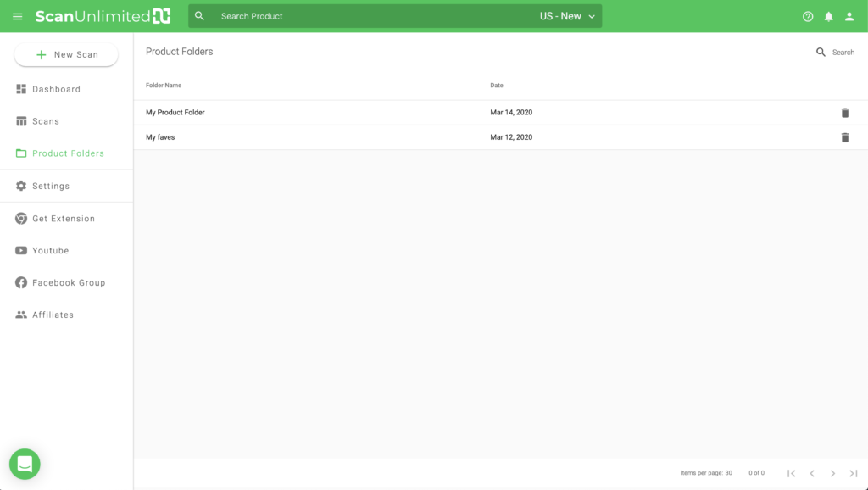868x490 pixels.
Task: Delete the My Product Folder row
Action: point(844,113)
